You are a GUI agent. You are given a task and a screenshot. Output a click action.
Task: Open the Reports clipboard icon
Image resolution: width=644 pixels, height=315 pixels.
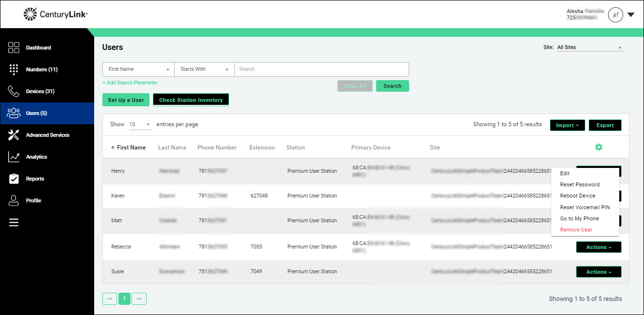coord(14,179)
